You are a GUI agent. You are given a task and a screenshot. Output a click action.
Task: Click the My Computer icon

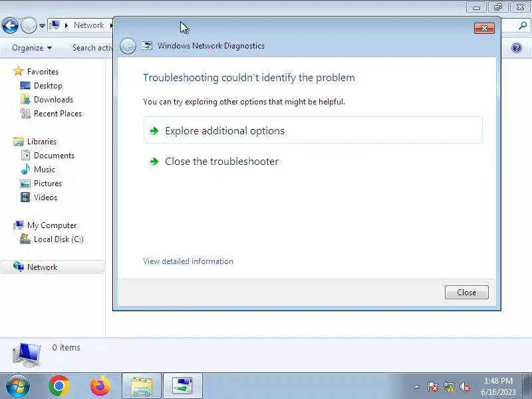19,225
